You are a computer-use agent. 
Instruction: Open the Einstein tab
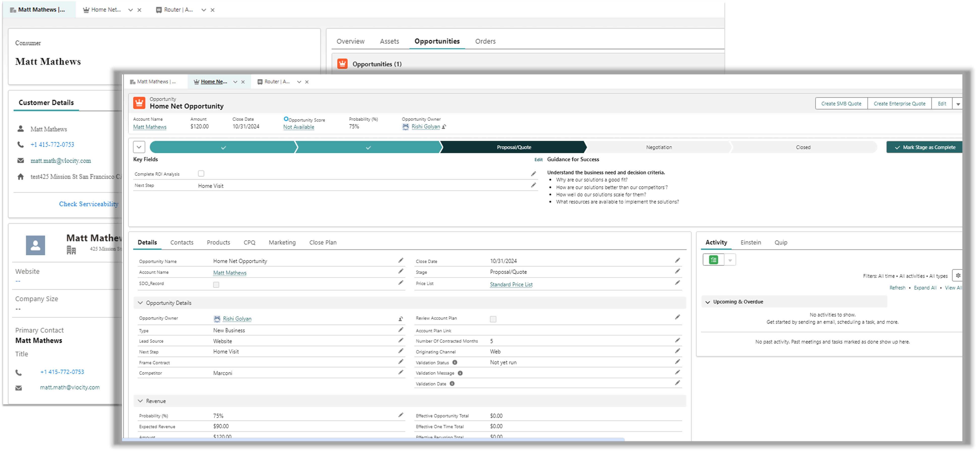click(751, 243)
